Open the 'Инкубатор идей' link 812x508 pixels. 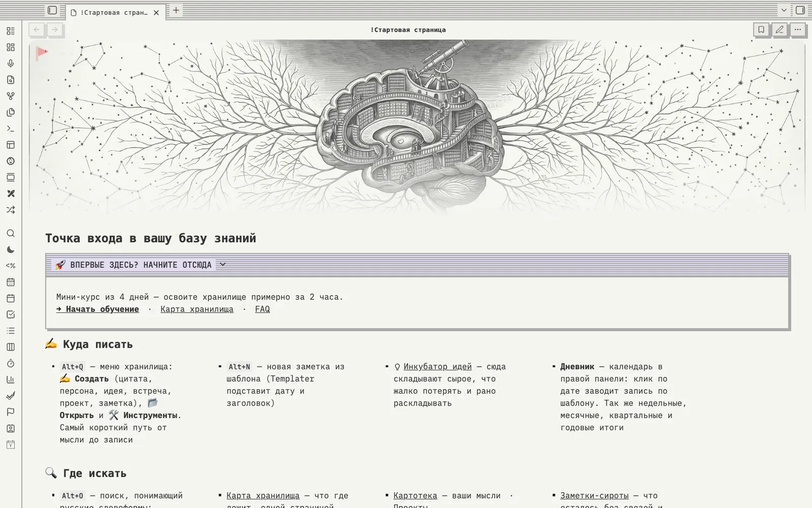click(437, 366)
